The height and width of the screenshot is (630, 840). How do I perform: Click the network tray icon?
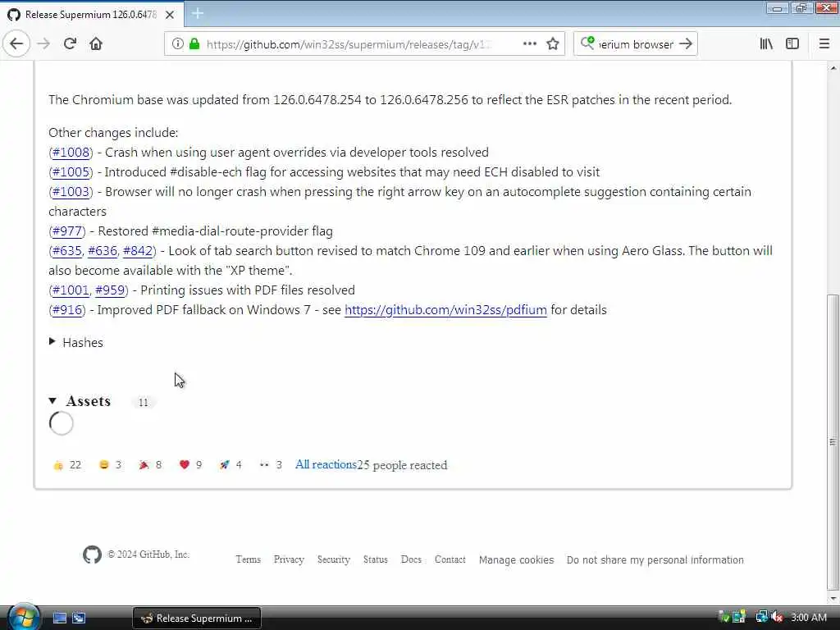761,618
